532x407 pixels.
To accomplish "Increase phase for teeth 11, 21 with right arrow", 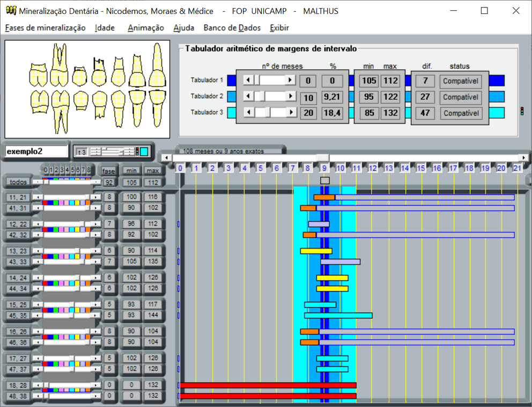I will (96, 197).
